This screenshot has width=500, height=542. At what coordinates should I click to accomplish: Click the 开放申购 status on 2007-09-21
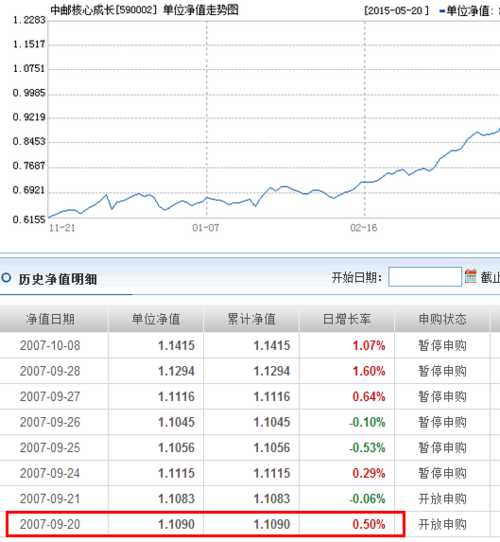pos(442,498)
